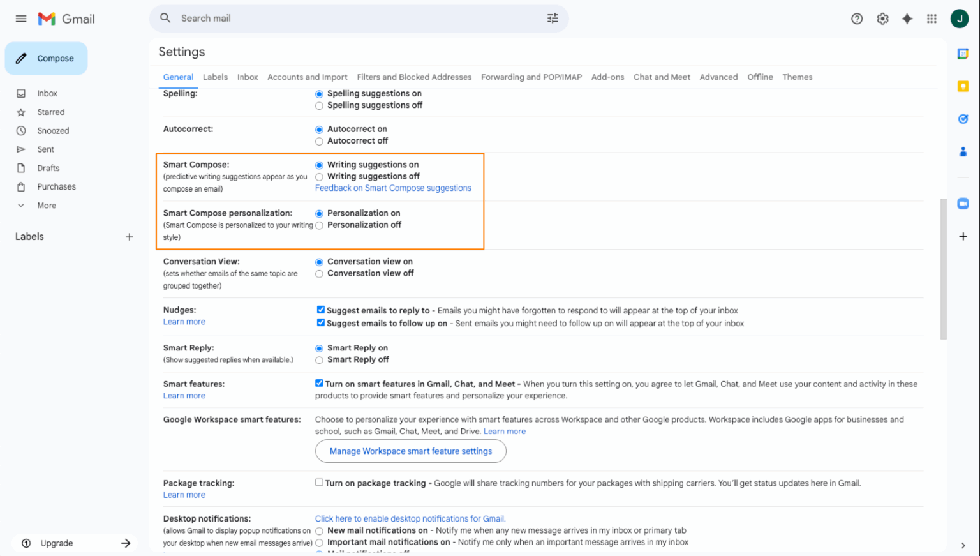The height and width of the screenshot is (556, 980).
Task: Open Feedback on Smart Compose suggestions link
Action: pyautogui.click(x=393, y=188)
